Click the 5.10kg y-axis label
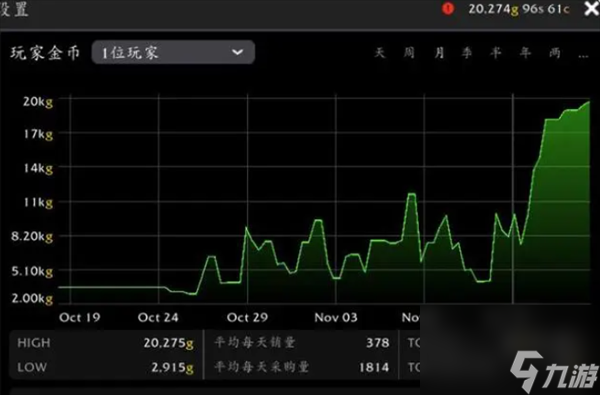Screen dimensions: 600x395 (x=32, y=271)
